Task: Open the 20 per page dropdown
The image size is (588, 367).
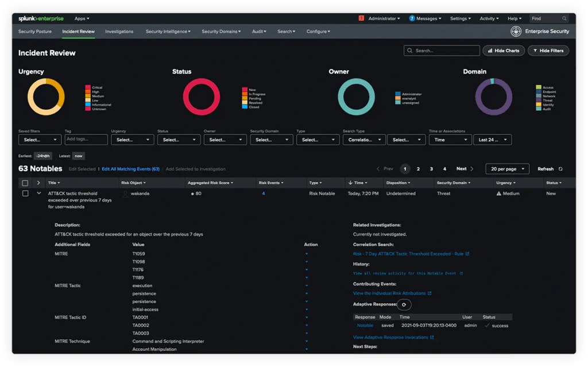Action: (x=507, y=169)
